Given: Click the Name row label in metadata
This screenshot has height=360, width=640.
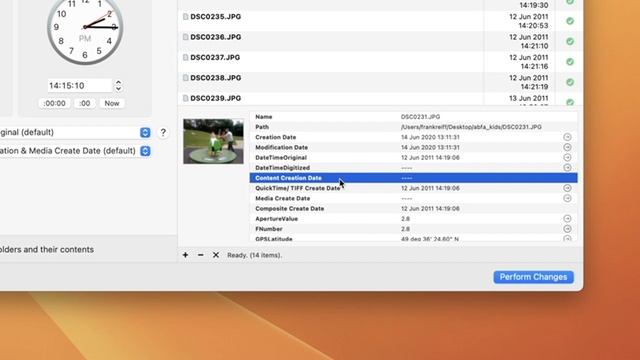Looking at the screenshot, I should pyautogui.click(x=264, y=117).
